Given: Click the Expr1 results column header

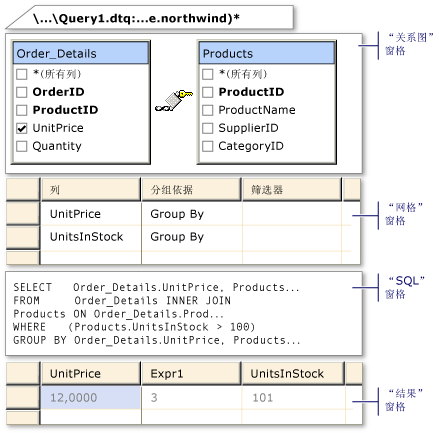Looking at the screenshot, I should [x=191, y=374].
